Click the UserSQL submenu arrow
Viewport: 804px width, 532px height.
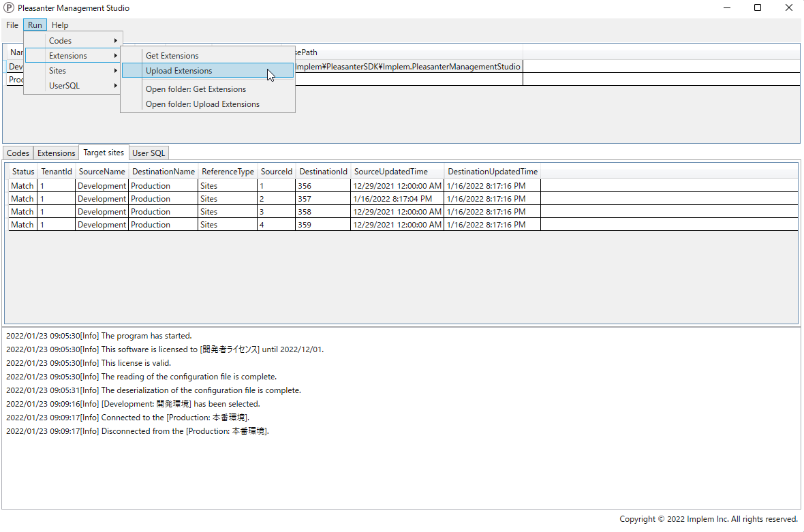click(115, 86)
